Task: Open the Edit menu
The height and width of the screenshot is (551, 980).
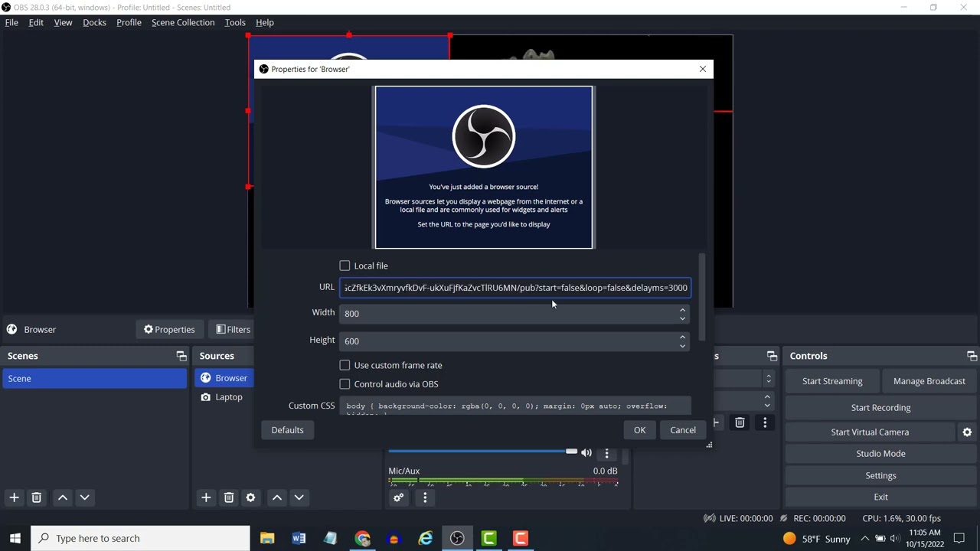Action: (x=36, y=22)
